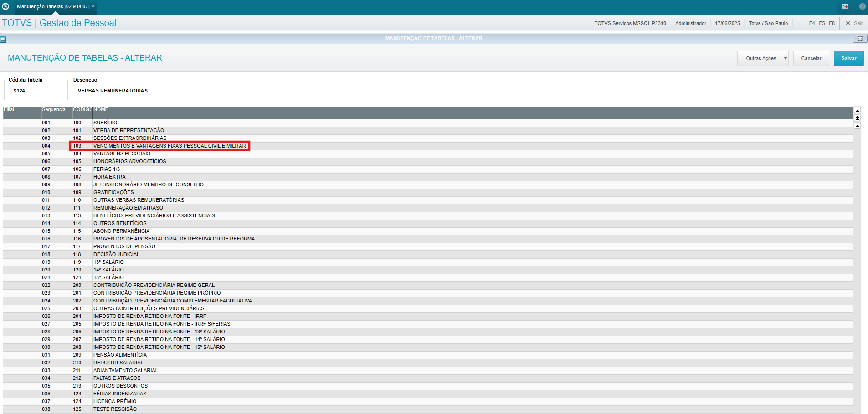Click the TOTVS logo icon at top-left
Screen dimensions: 868x414
[x=5, y=6]
